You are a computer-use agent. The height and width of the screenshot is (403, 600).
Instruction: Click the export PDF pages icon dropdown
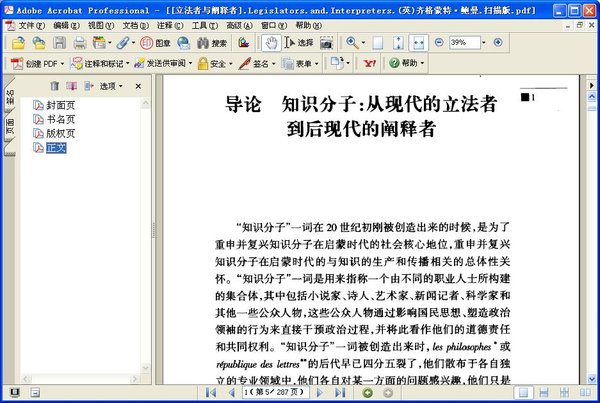[x=339, y=63]
